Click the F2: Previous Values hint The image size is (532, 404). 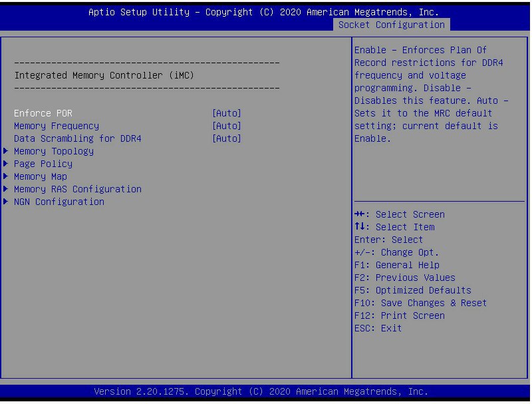(x=405, y=278)
